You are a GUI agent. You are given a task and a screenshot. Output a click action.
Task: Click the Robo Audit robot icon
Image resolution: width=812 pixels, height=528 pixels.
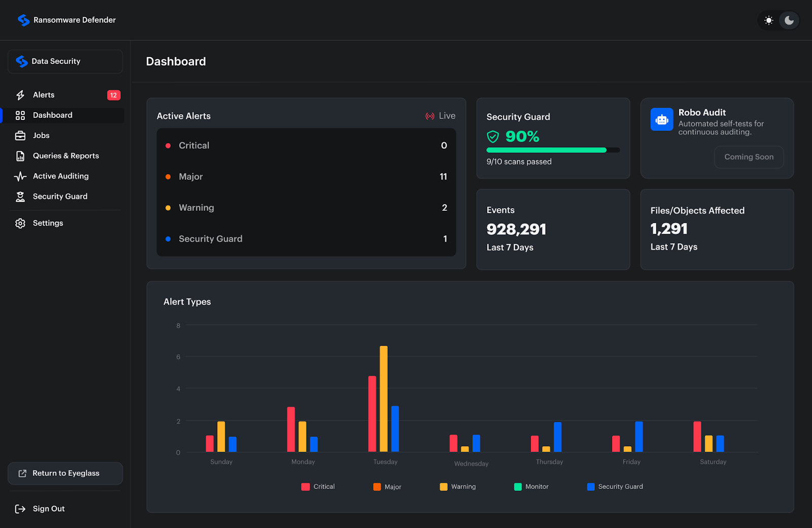click(x=662, y=119)
